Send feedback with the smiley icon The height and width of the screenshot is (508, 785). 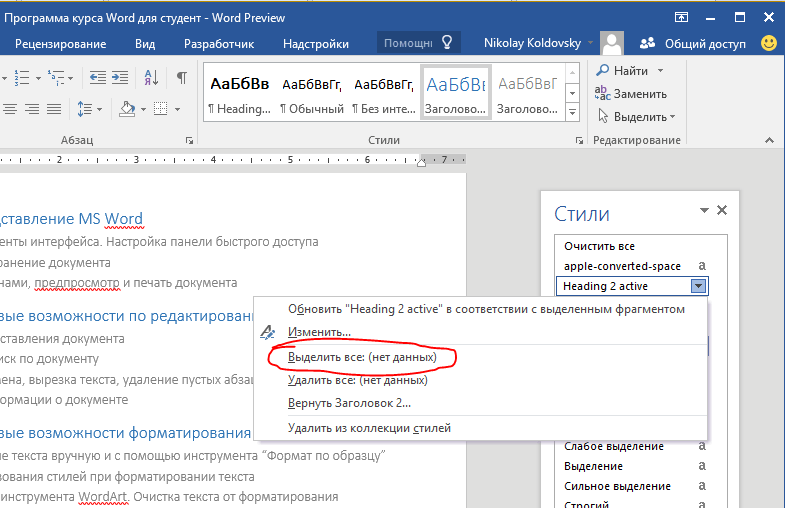(x=769, y=43)
